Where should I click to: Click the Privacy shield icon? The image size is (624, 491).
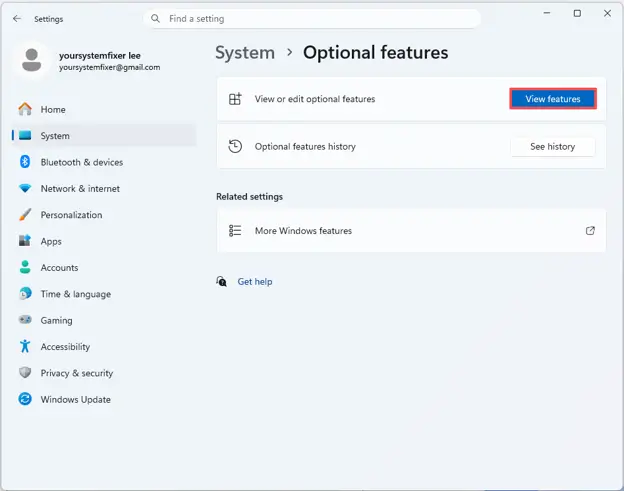point(25,373)
